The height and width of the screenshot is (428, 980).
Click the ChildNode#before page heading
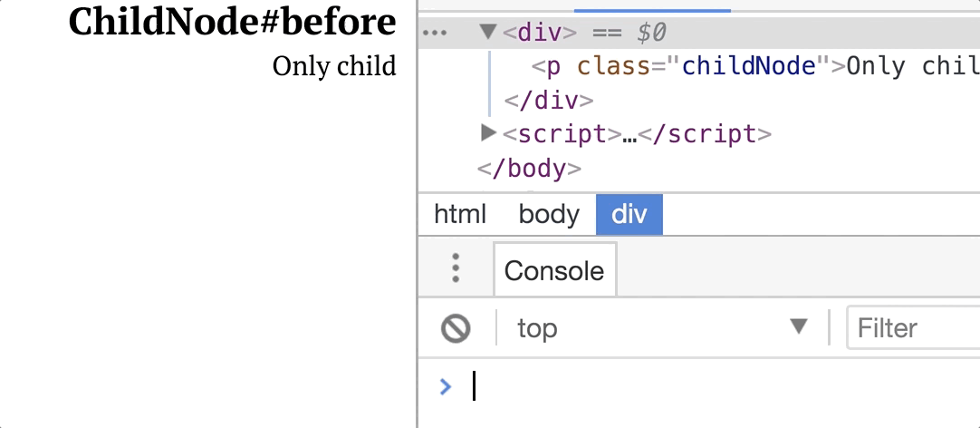tap(232, 23)
